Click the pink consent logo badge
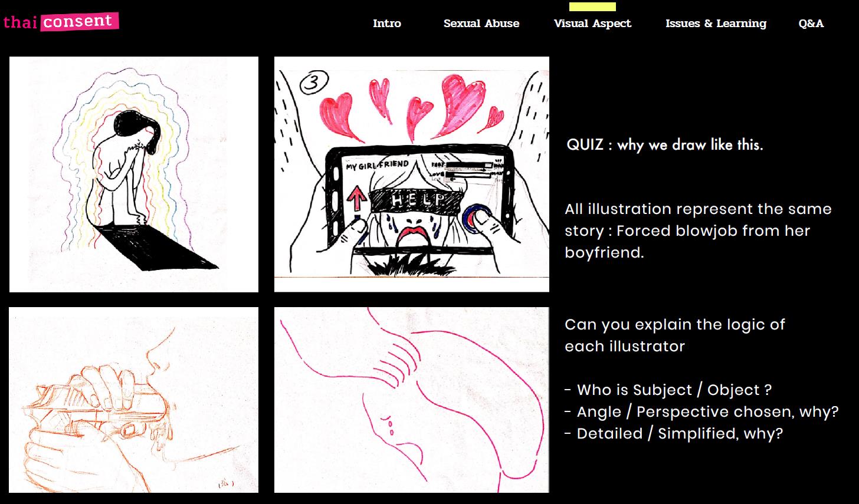Image resolution: width=859 pixels, height=504 pixels. pyautogui.click(x=80, y=22)
